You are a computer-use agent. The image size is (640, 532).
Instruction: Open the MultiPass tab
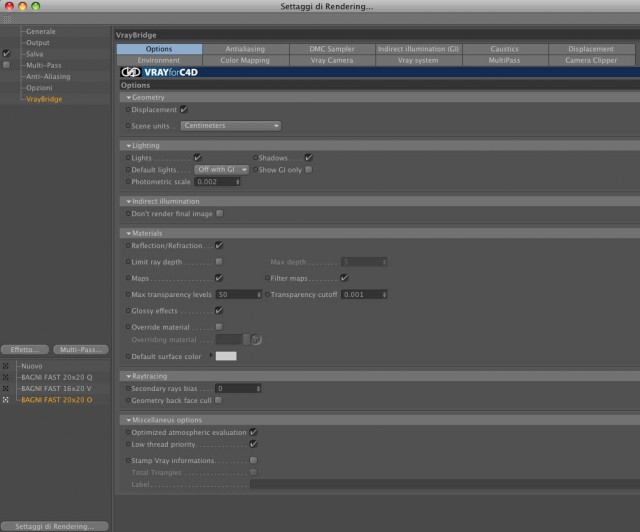click(505, 60)
